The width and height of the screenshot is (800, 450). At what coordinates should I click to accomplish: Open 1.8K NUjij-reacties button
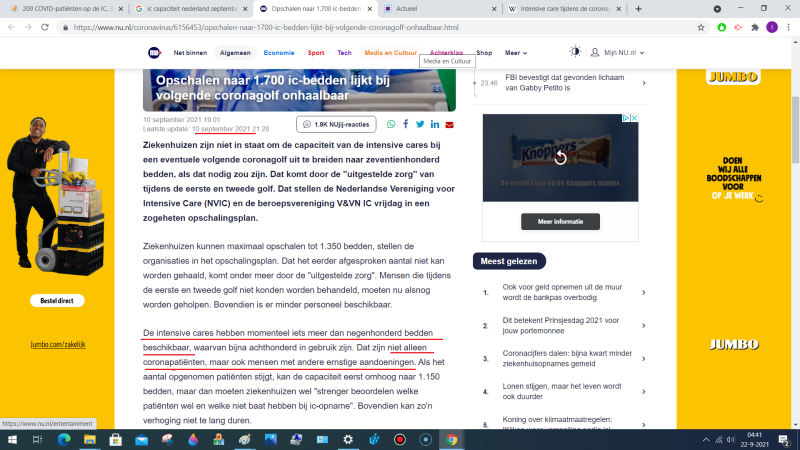tap(336, 124)
